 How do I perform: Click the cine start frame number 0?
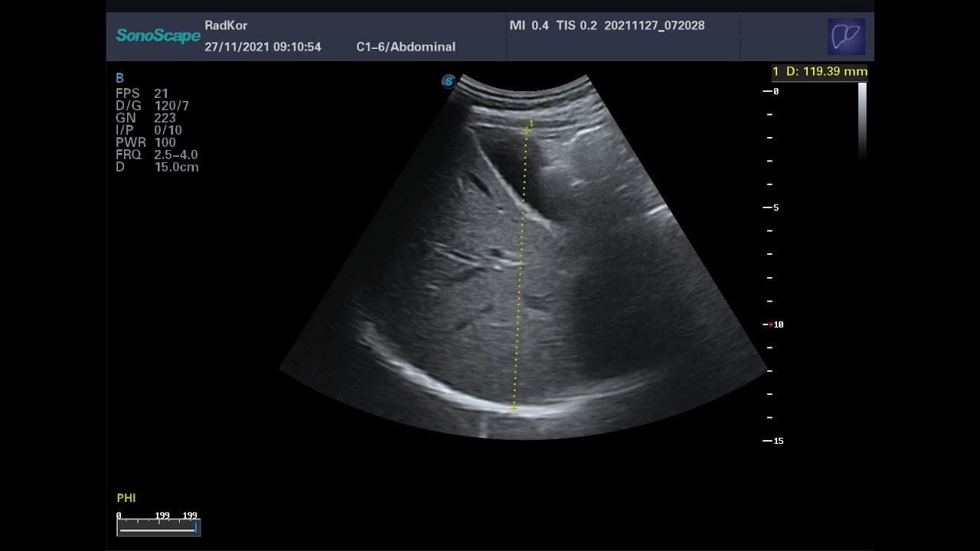119,516
